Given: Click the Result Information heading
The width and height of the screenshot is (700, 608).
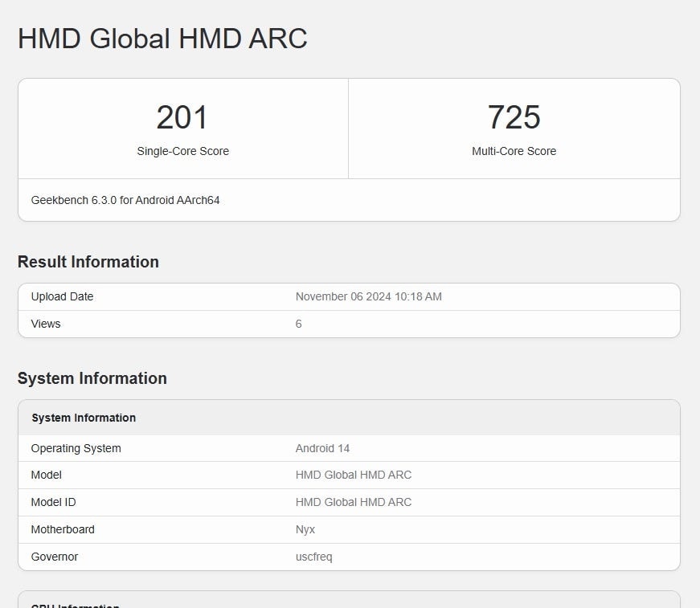Looking at the screenshot, I should click(88, 262).
